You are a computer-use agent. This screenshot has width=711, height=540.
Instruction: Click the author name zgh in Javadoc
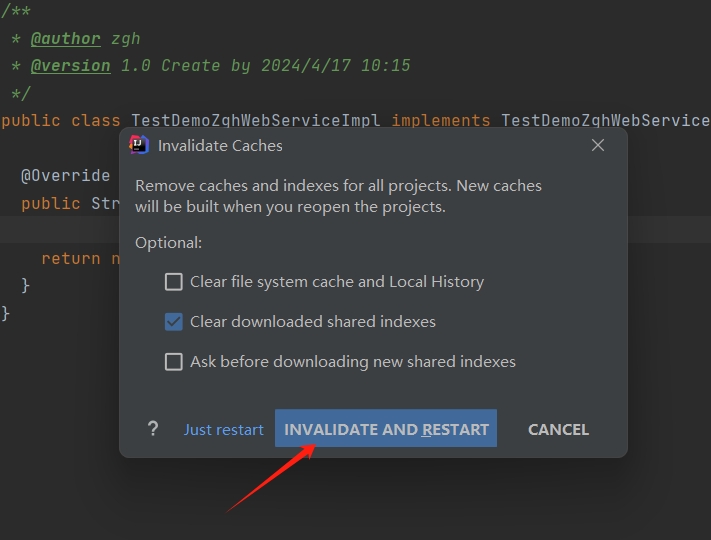click(x=124, y=39)
